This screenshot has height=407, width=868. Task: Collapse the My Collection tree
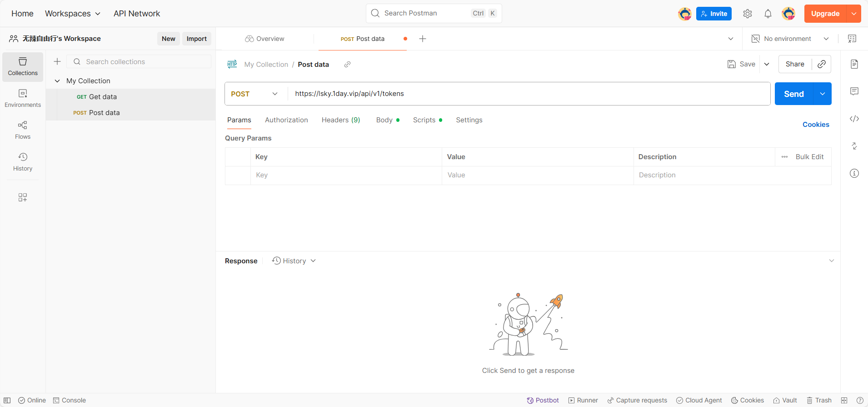(x=57, y=81)
